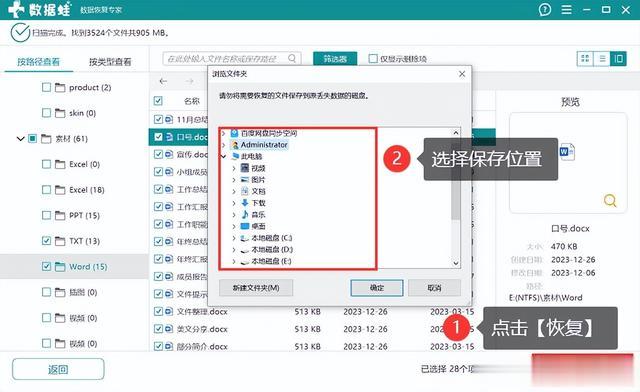
Task: Toggle the 素材 (61) folder checkbox
Action: [33, 138]
